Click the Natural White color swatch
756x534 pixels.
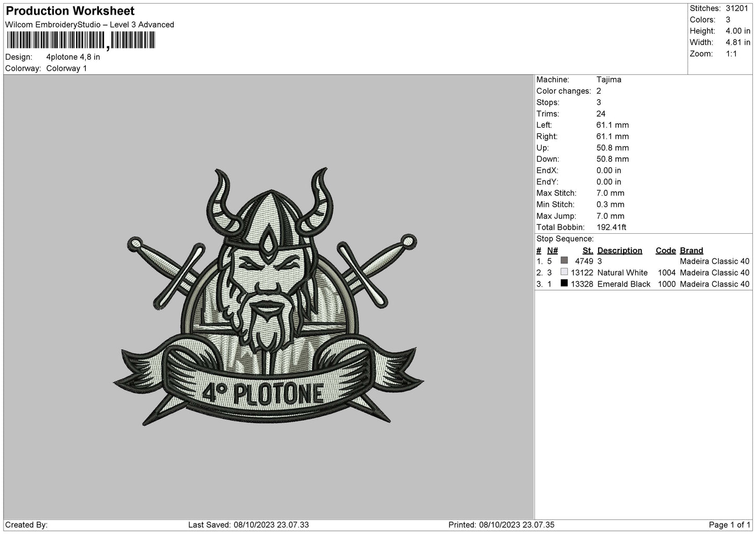click(564, 272)
